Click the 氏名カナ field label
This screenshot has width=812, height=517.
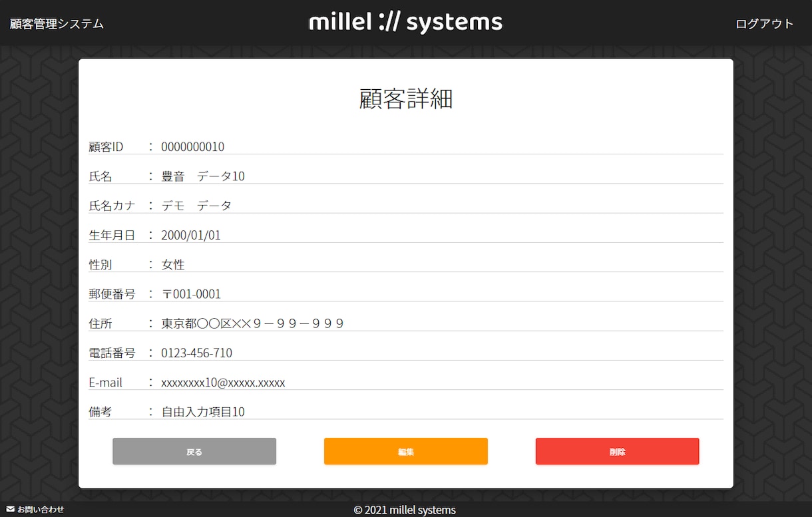[x=112, y=206]
